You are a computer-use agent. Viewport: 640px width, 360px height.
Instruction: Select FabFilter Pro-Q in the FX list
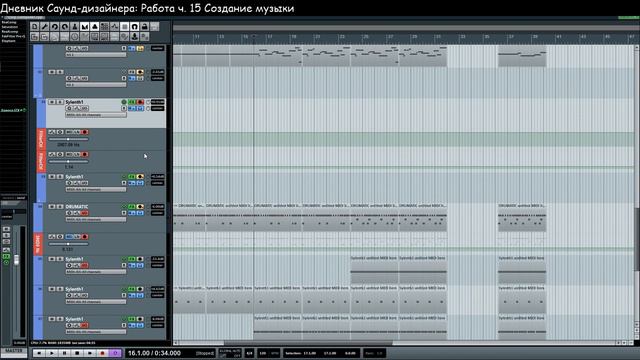point(13,36)
